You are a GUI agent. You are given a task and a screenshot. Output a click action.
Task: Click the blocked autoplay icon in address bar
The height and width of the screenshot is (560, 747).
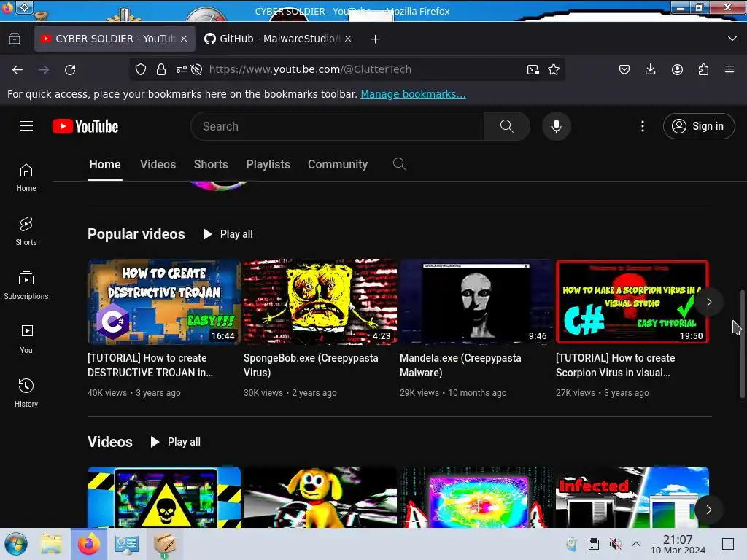click(x=196, y=69)
